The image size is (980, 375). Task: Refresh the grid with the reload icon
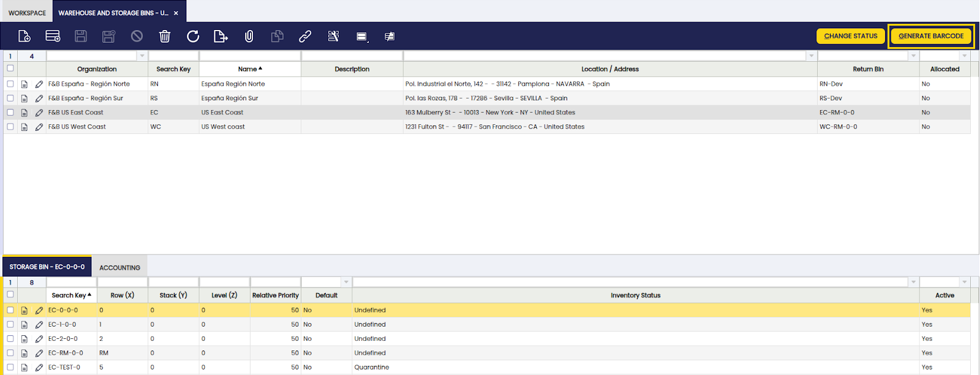pyautogui.click(x=193, y=37)
